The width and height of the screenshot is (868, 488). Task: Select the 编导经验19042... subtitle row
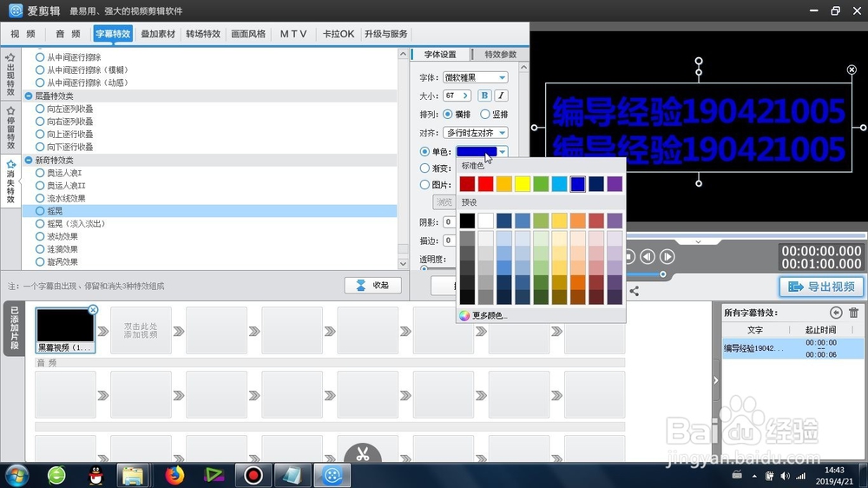pos(792,348)
